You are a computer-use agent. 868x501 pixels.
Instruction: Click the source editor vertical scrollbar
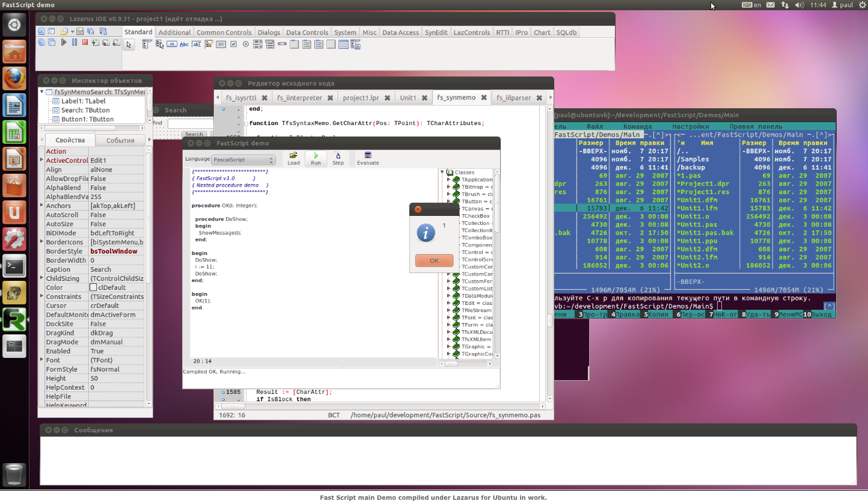551,253
